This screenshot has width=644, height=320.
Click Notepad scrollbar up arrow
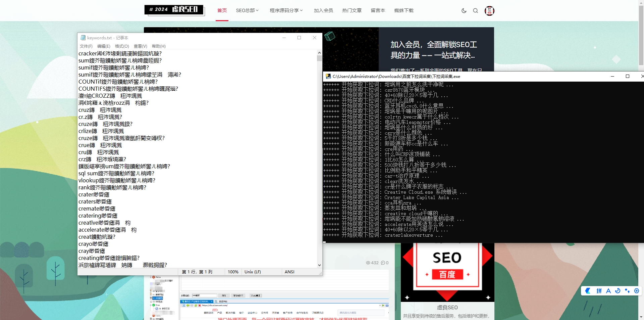coord(319,53)
